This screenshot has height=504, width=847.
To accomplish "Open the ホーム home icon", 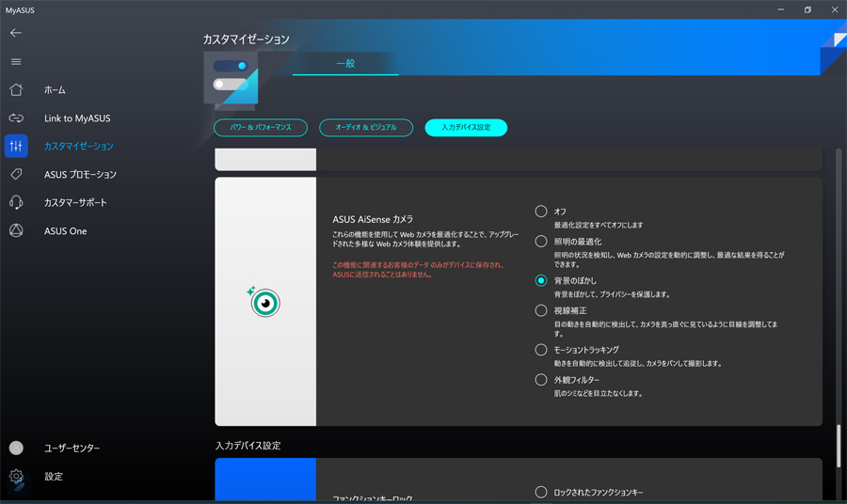I will 16,89.
